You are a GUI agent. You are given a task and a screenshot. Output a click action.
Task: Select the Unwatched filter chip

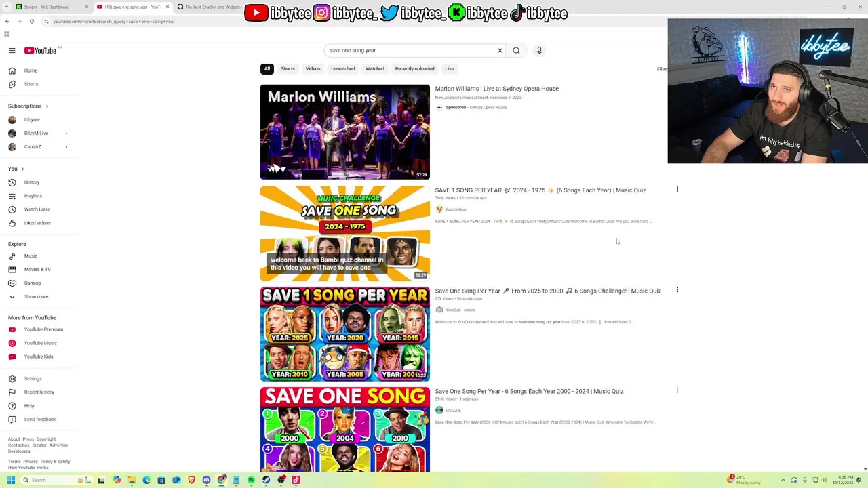343,69
